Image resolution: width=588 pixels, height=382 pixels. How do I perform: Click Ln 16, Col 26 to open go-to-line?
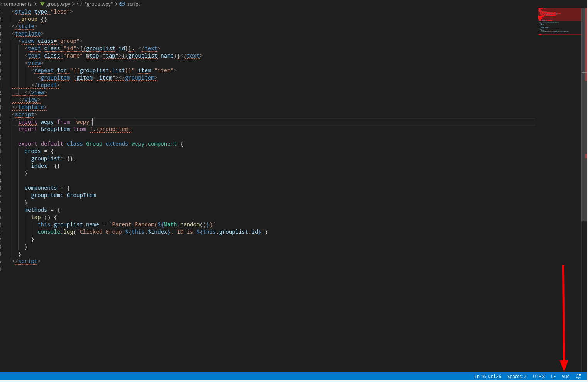[x=487, y=376]
